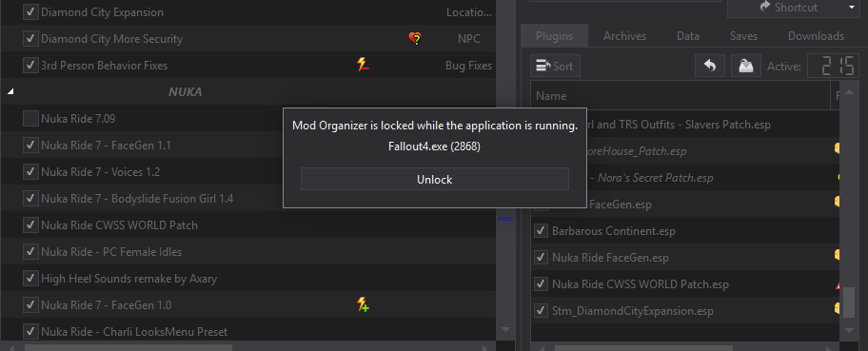Screen dimensions: 868x351
Task: Uncheck Nuka Ride 7 - Voices 1.2
Action: point(30,171)
